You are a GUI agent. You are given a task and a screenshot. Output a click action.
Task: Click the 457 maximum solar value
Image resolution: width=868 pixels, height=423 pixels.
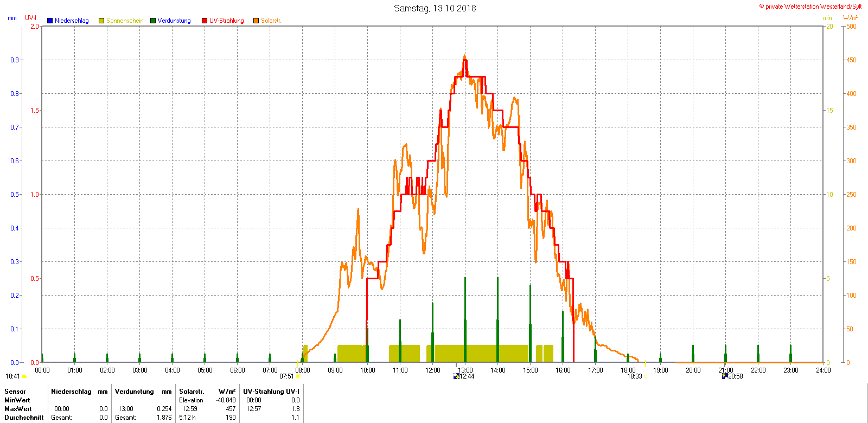(x=231, y=409)
